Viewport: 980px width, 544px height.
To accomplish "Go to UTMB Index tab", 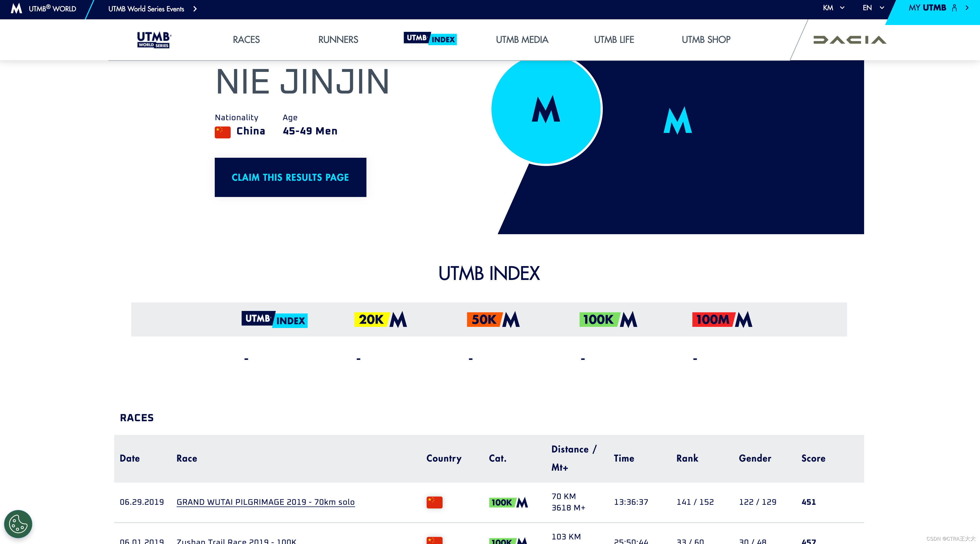I will tap(430, 38).
